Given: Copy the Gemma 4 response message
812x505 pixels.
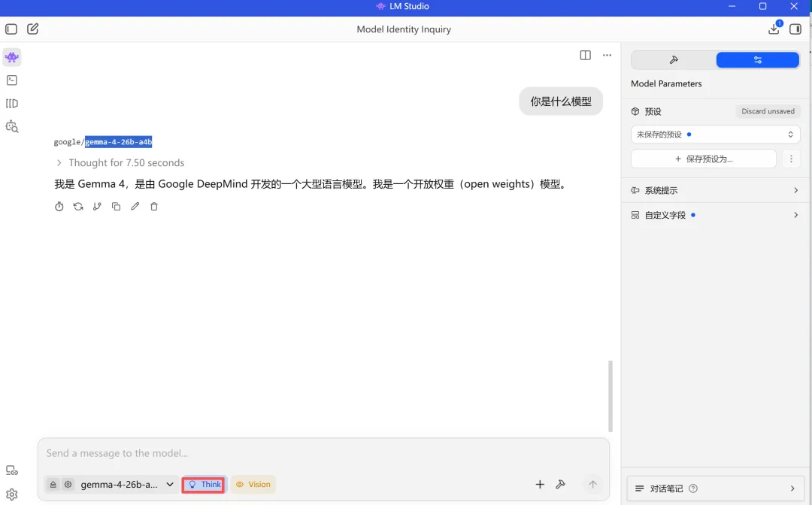Looking at the screenshot, I should (116, 207).
